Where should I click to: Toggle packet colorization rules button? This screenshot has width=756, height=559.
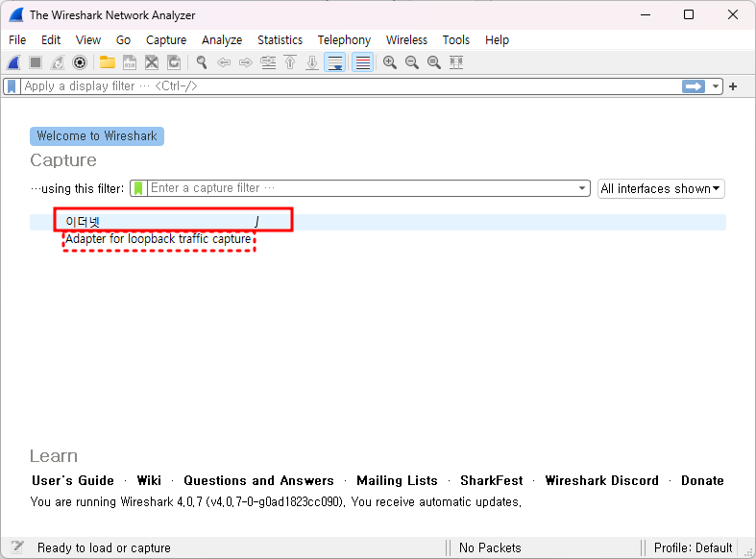coord(362,62)
